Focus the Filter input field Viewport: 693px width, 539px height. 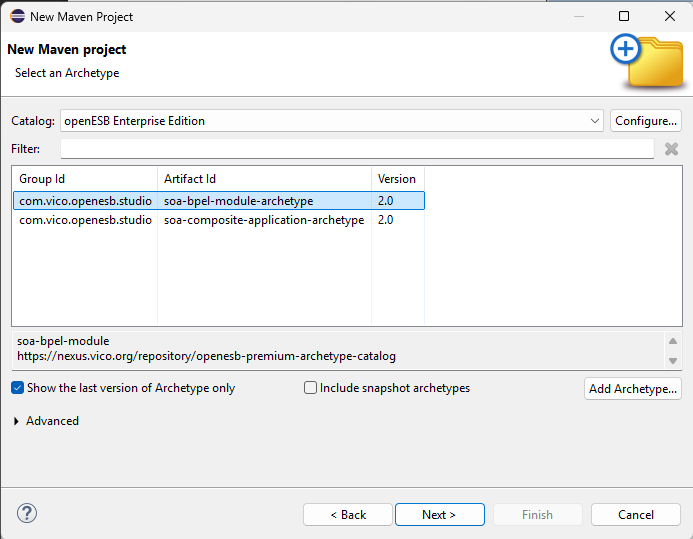click(357, 149)
